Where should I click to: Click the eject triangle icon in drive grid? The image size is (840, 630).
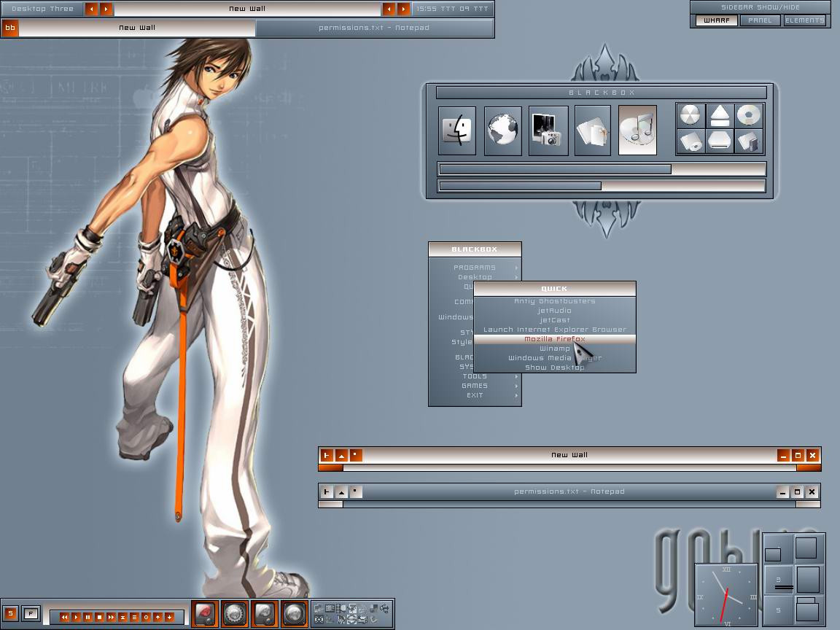[720, 116]
